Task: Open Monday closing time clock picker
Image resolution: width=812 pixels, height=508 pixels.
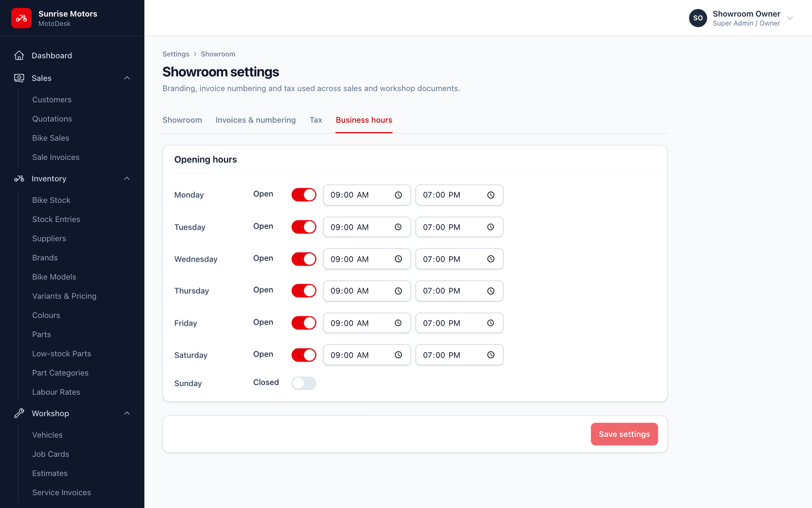Action: (491, 195)
